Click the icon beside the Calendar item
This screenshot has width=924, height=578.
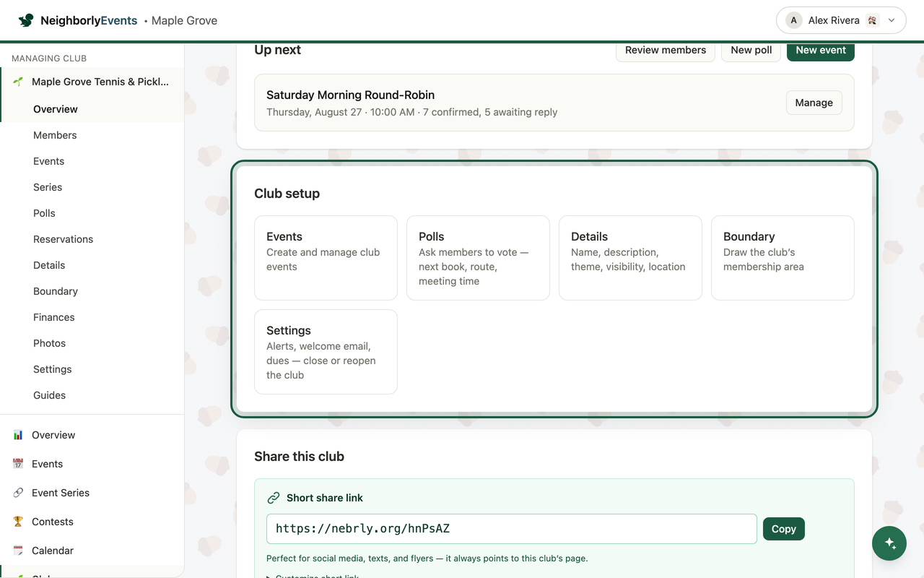point(18,551)
